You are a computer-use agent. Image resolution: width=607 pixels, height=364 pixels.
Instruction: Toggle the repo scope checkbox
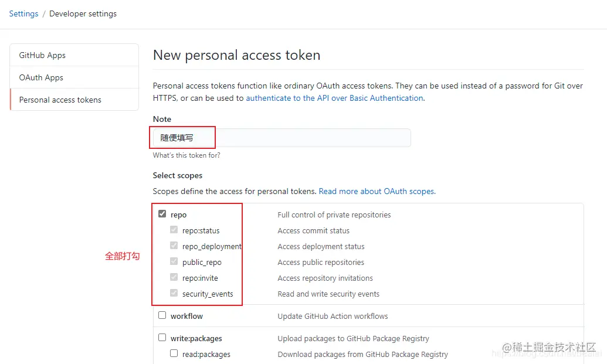[x=162, y=215]
